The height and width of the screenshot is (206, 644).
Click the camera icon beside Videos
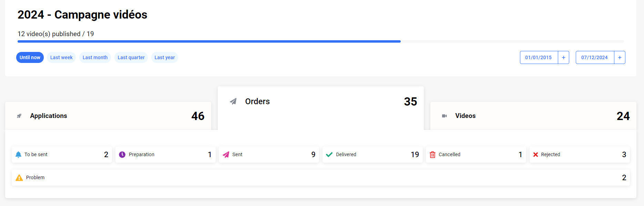pyautogui.click(x=444, y=116)
